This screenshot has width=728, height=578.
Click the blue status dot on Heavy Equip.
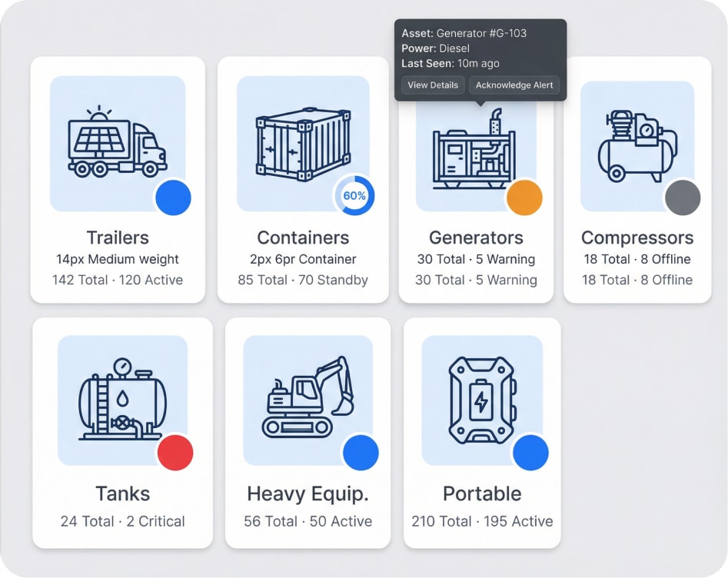click(360, 452)
